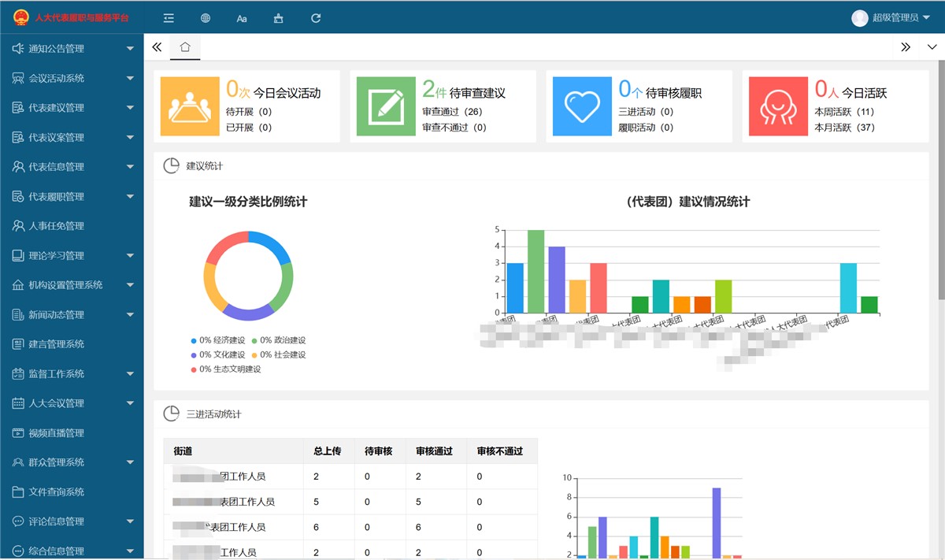Click the Aa font size icon
The width and height of the screenshot is (945, 560).
[242, 17]
